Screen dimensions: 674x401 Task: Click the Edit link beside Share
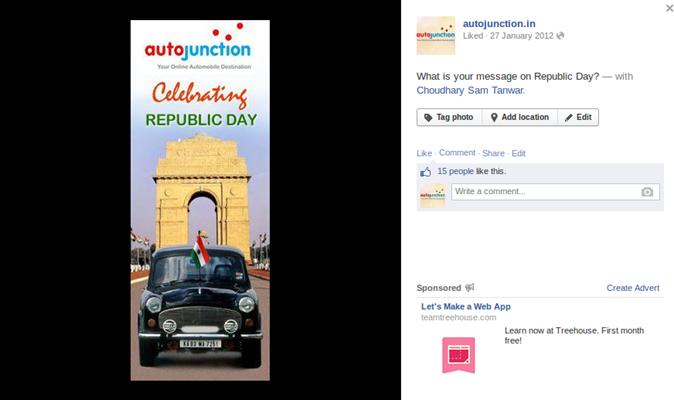[x=518, y=153]
